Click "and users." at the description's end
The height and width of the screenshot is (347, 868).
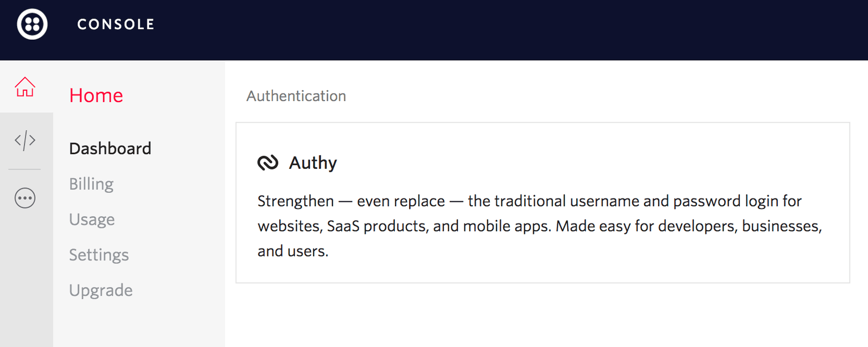pos(292,251)
